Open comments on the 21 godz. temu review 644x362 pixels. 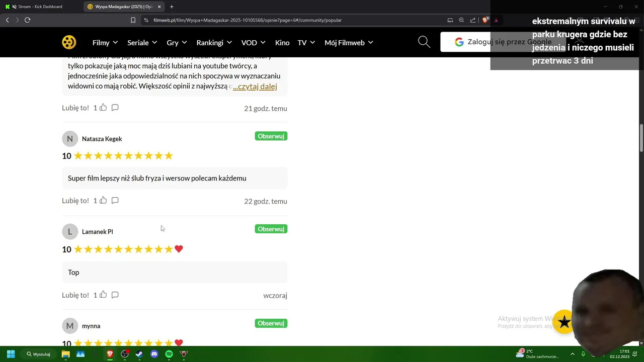[x=115, y=108]
